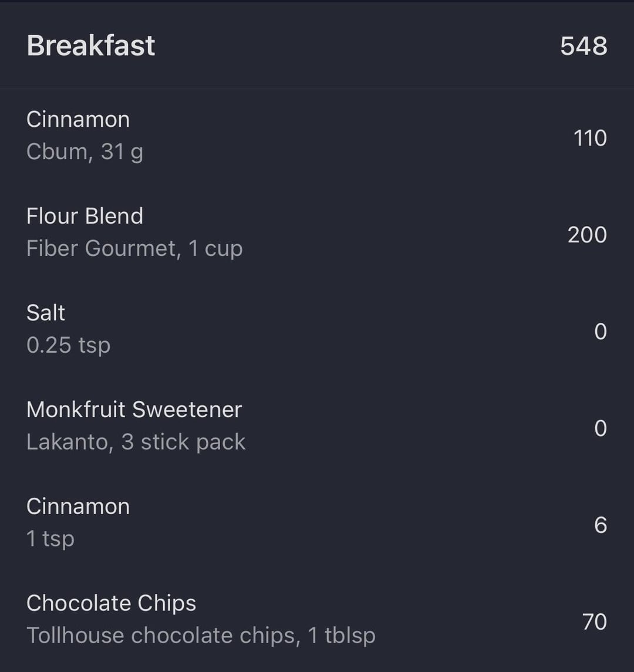Image resolution: width=634 pixels, height=672 pixels.
Task: Tap the Breakfast meal header
Action: (91, 46)
